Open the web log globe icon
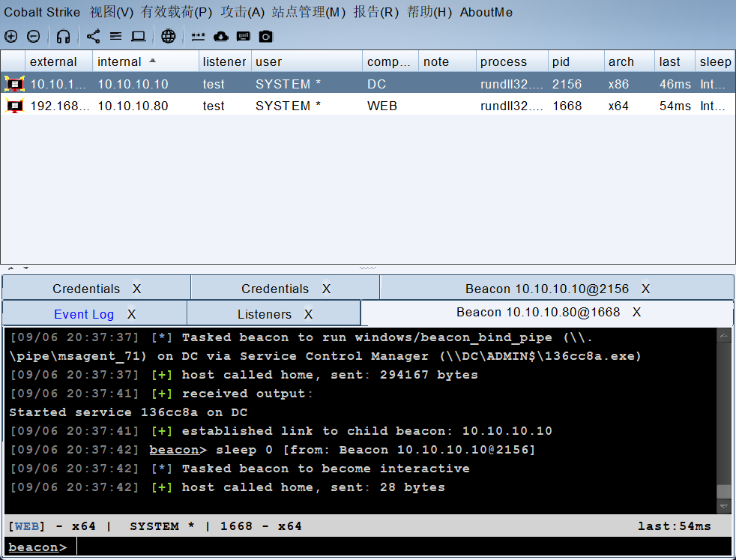 [x=168, y=36]
